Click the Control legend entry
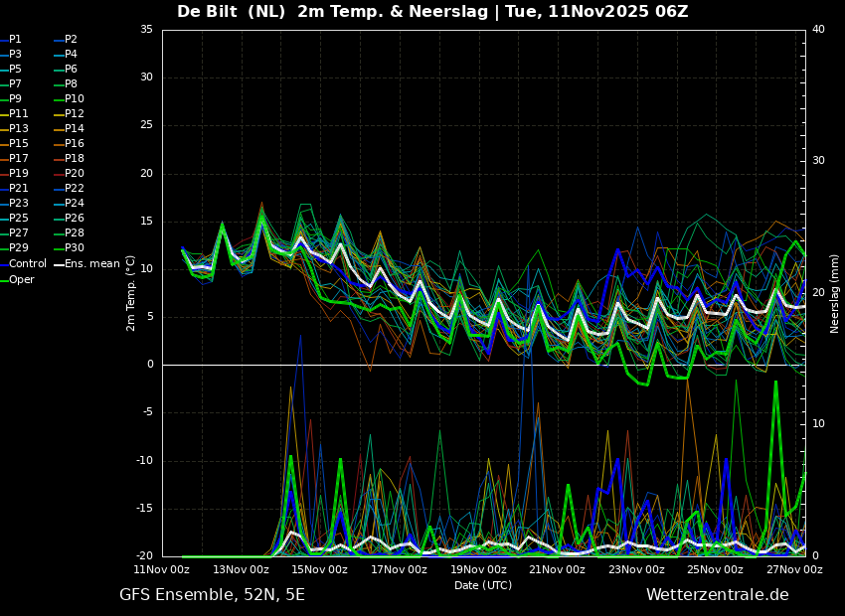 (24, 264)
